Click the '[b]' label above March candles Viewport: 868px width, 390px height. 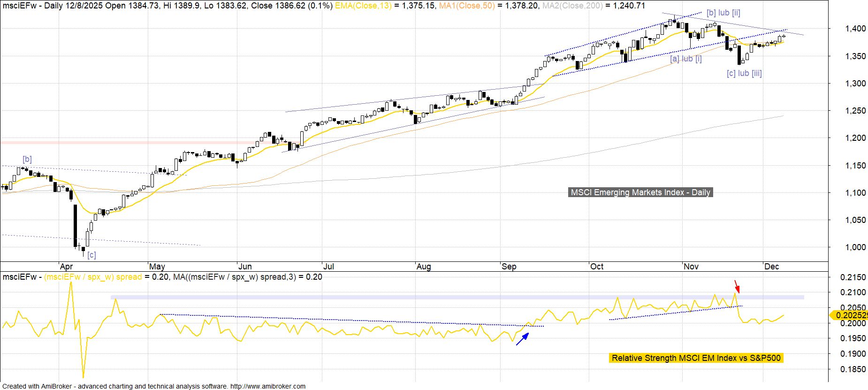click(x=27, y=159)
